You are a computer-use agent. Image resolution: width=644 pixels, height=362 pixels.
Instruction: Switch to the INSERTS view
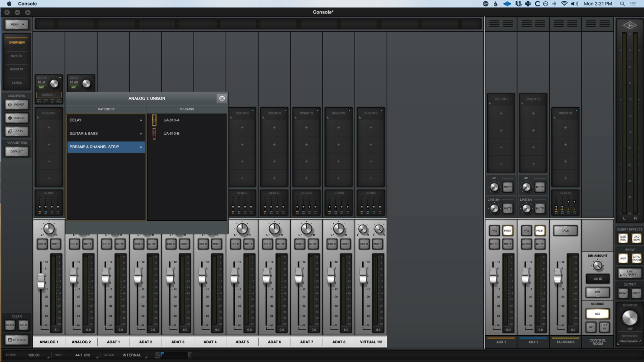17,69
